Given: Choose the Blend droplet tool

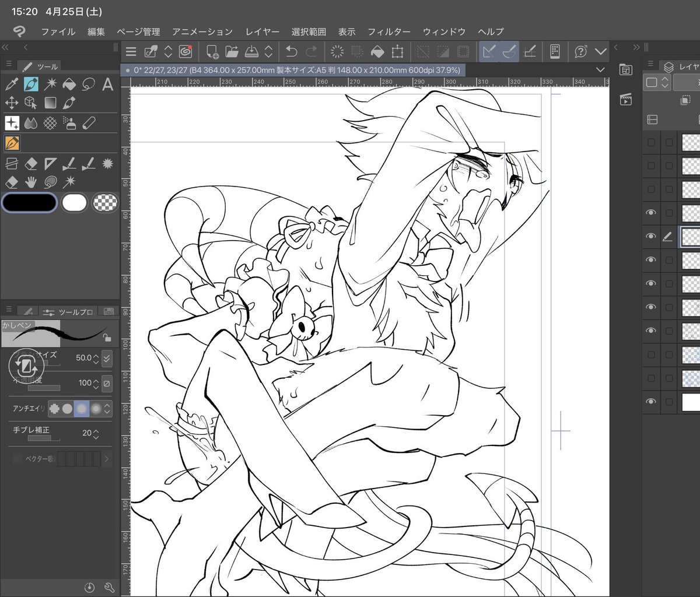Looking at the screenshot, I should [31, 123].
